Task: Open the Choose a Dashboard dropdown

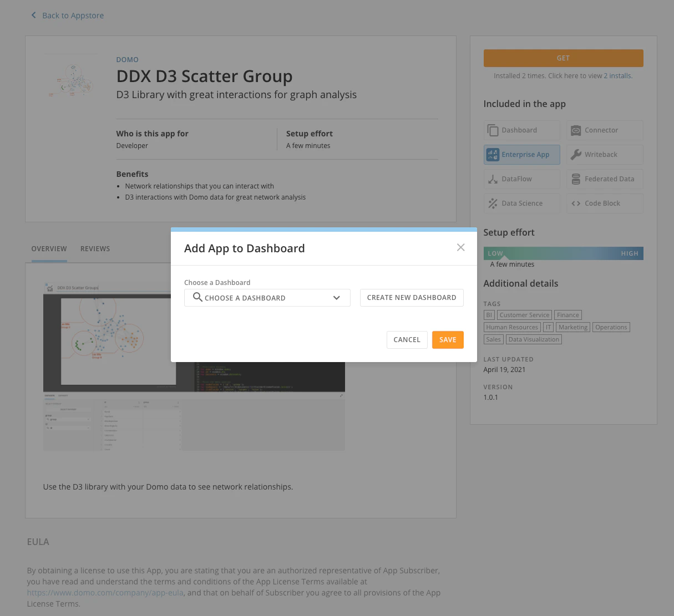Action: [267, 298]
